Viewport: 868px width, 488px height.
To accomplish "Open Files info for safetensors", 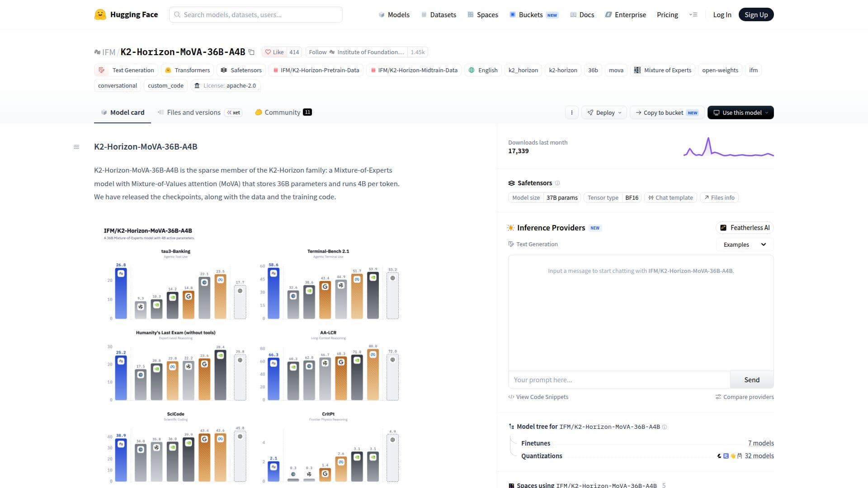I will (x=719, y=197).
